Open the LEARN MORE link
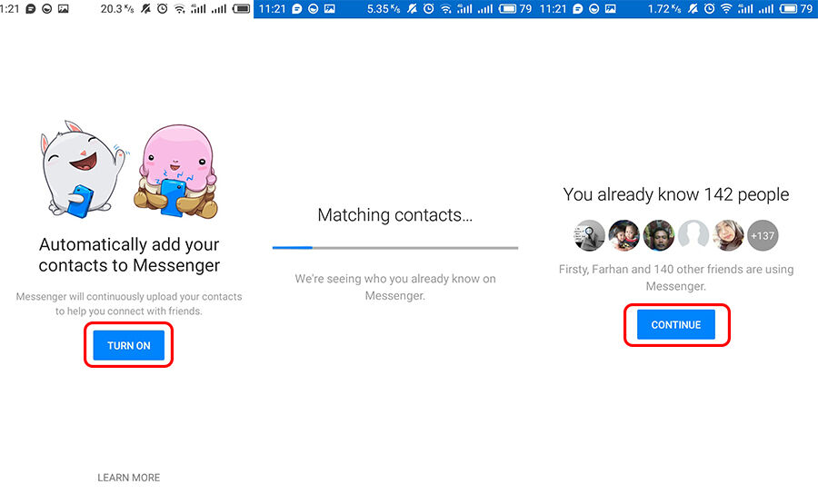 tap(129, 478)
